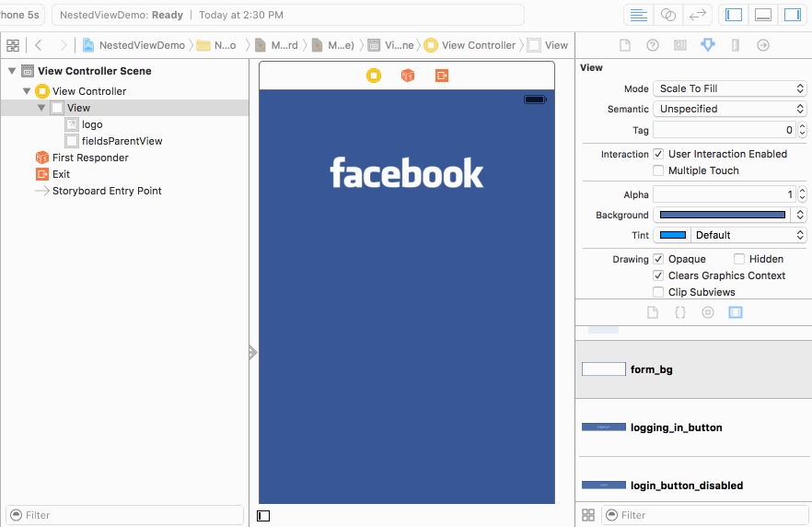The height and width of the screenshot is (527, 812).
Task: Click the View Controller dock icon on canvas
Action: tap(374, 76)
